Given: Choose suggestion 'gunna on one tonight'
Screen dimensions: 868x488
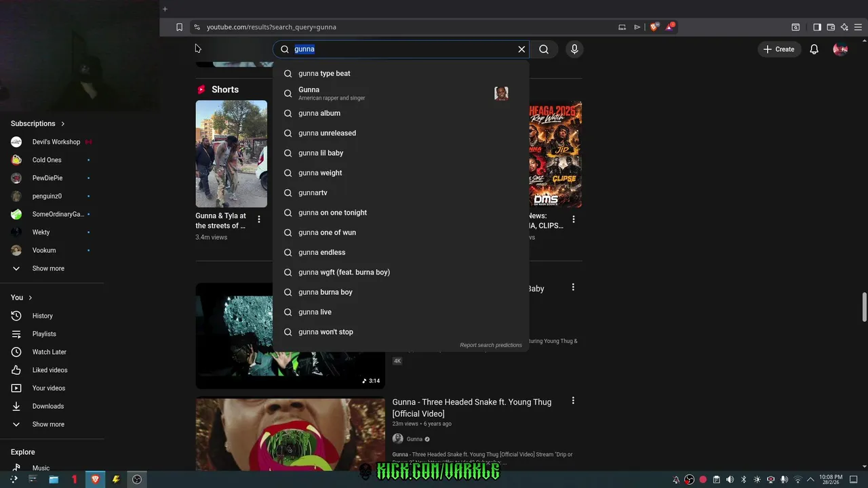Looking at the screenshot, I should 401,213.
